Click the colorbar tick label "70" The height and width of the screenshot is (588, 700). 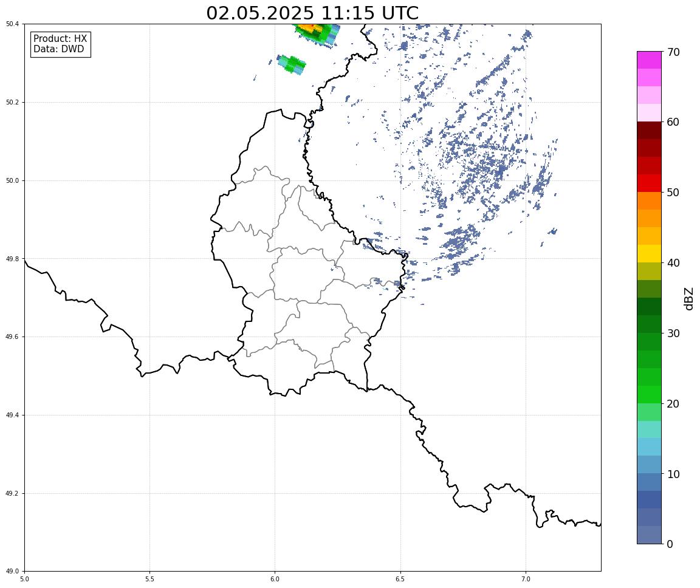tap(673, 52)
